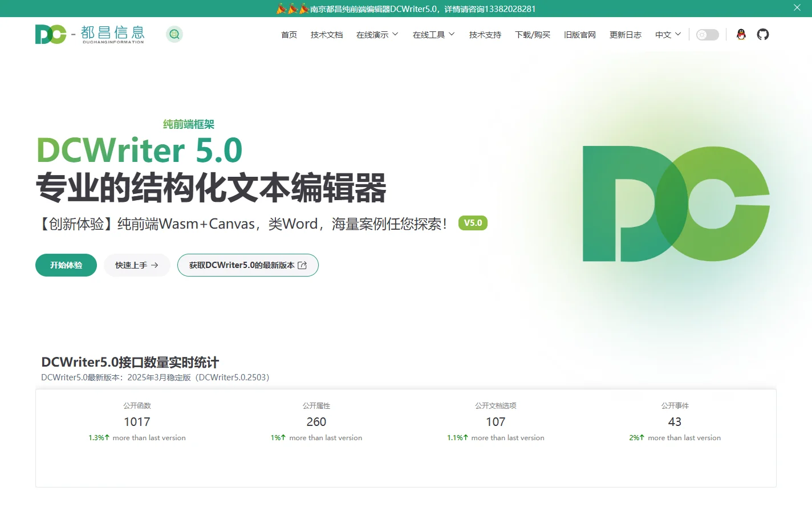Click the 公开文档选项 count 107
The height and width of the screenshot is (532, 812).
click(496, 422)
